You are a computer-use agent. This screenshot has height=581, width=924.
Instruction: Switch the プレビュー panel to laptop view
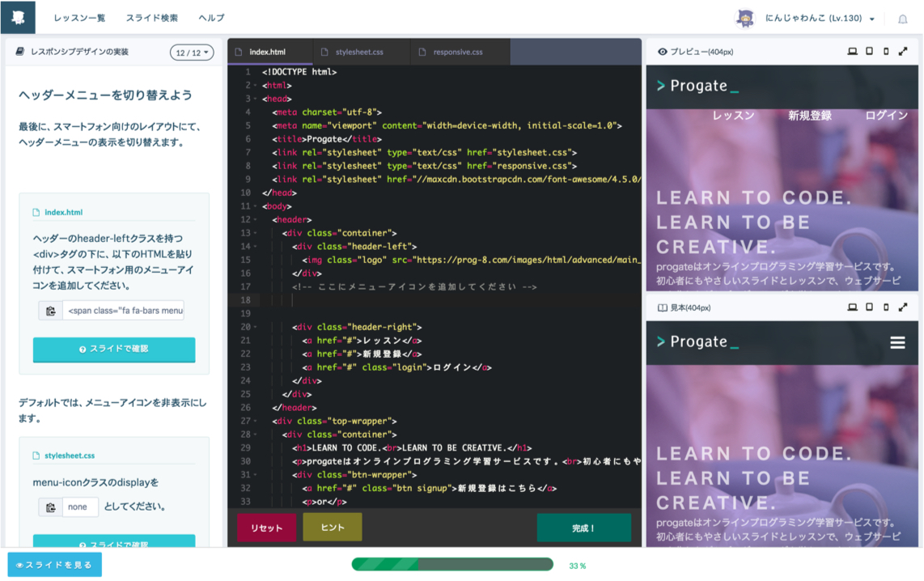coord(852,52)
